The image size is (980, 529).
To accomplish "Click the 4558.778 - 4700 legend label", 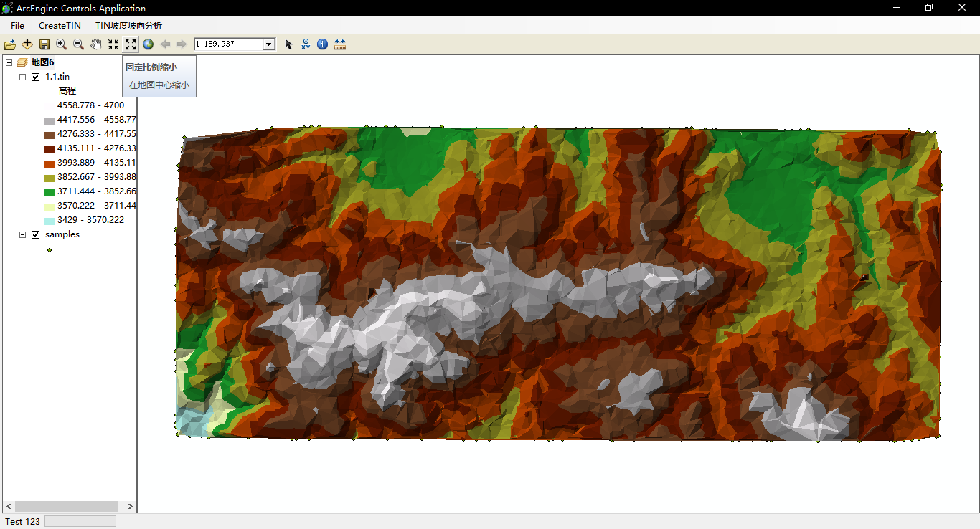I will 90,105.
